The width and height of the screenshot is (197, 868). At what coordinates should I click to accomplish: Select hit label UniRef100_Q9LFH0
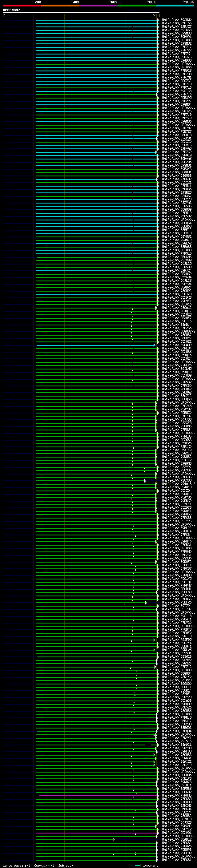coord(177,853)
